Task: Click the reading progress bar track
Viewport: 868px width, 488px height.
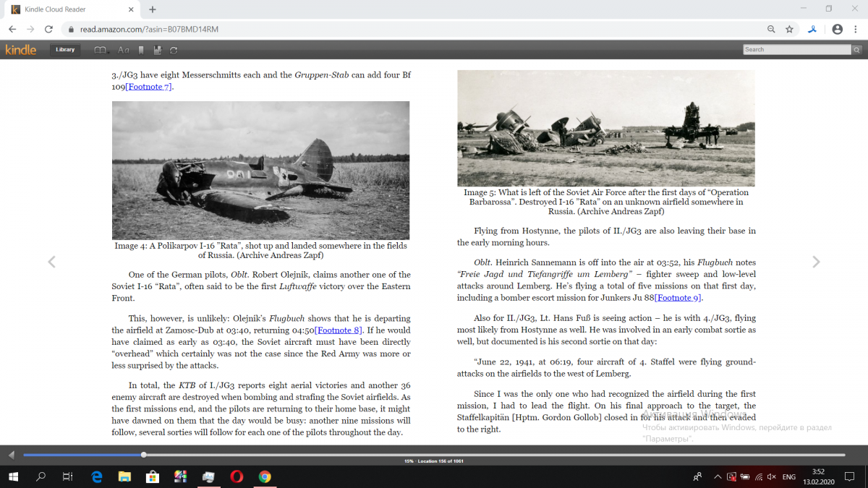Action: tap(434, 455)
